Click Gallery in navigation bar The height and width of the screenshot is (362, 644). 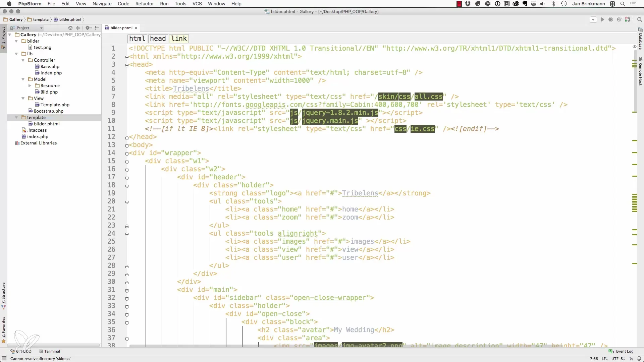point(13,19)
